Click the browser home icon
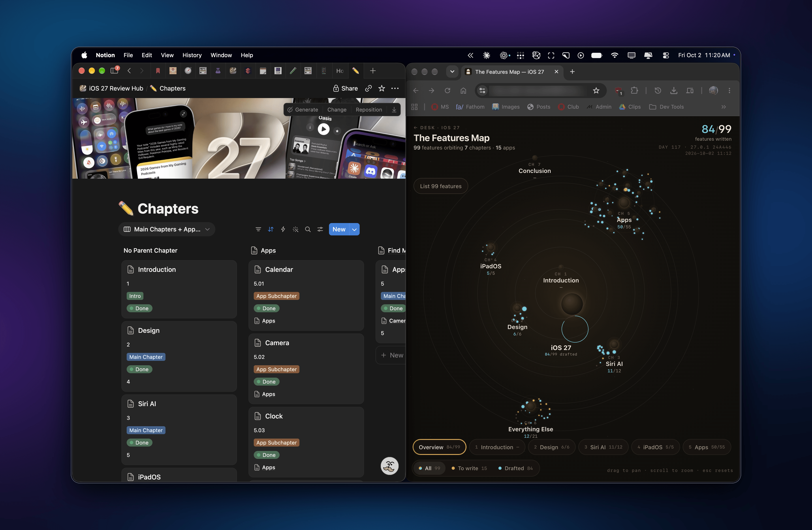This screenshot has width=812, height=530. pyautogui.click(x=463, y=91)
